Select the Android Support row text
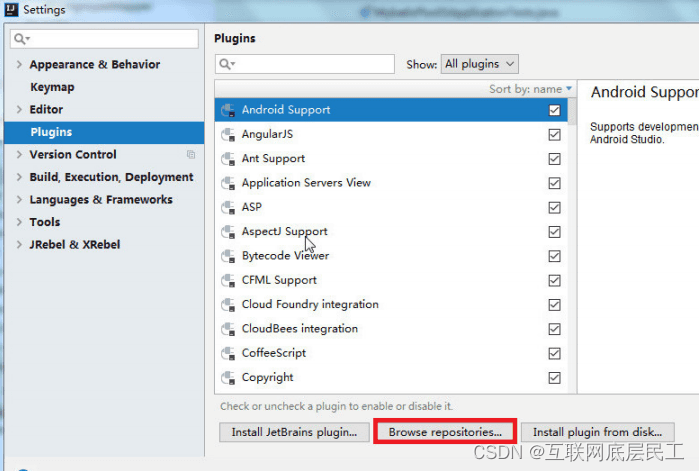 coord(286,110)
